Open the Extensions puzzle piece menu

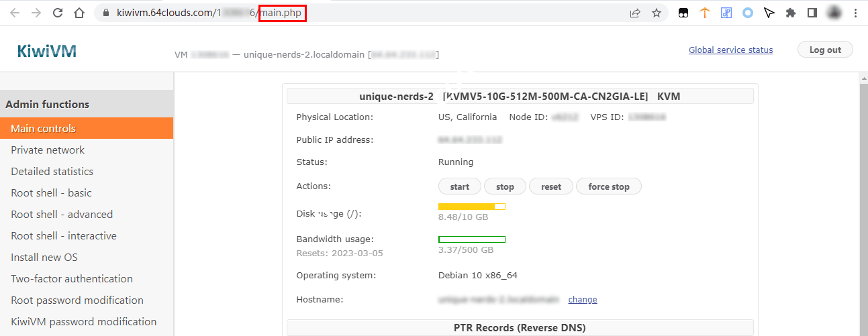click(x=791, y=13)
